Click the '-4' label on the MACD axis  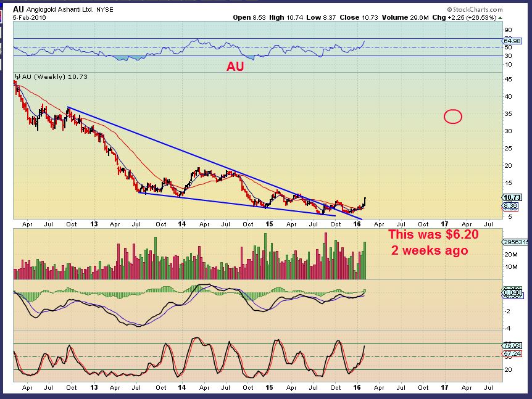click(x=508, y=329)
